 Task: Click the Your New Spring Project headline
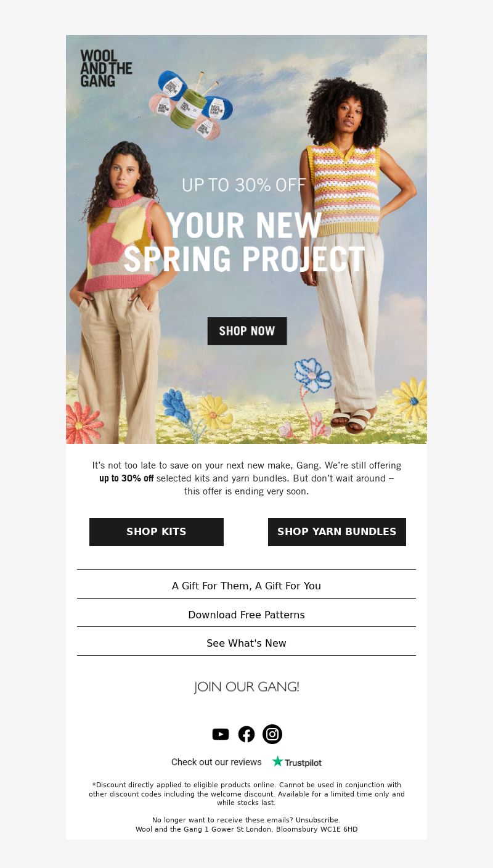click(x=245, y=242)
